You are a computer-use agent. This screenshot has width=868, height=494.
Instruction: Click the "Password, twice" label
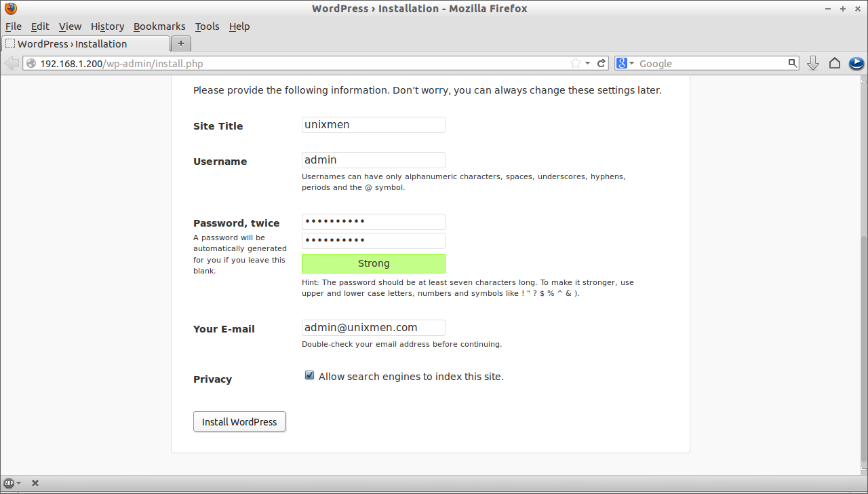coord(237,223)
